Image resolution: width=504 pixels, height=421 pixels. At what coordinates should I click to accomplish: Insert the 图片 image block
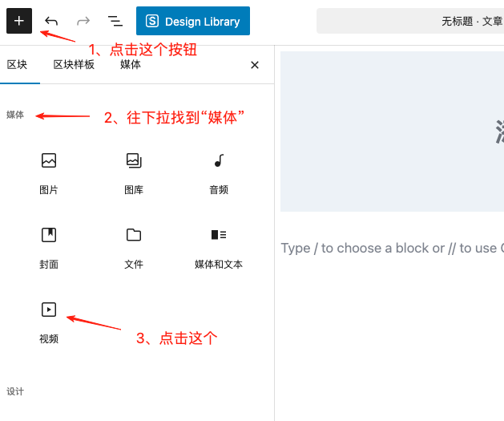point(49,172)
